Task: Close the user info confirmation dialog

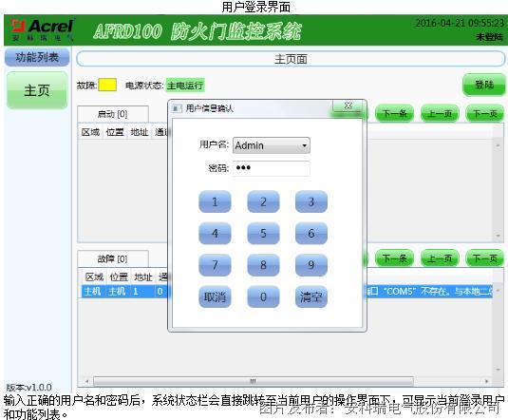Action: (348, 105)
